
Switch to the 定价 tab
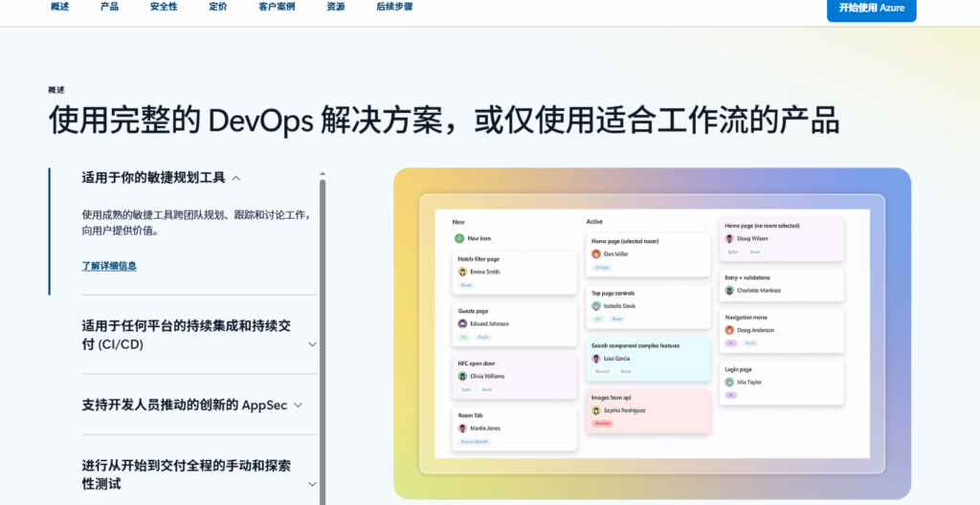click(218, 7)
